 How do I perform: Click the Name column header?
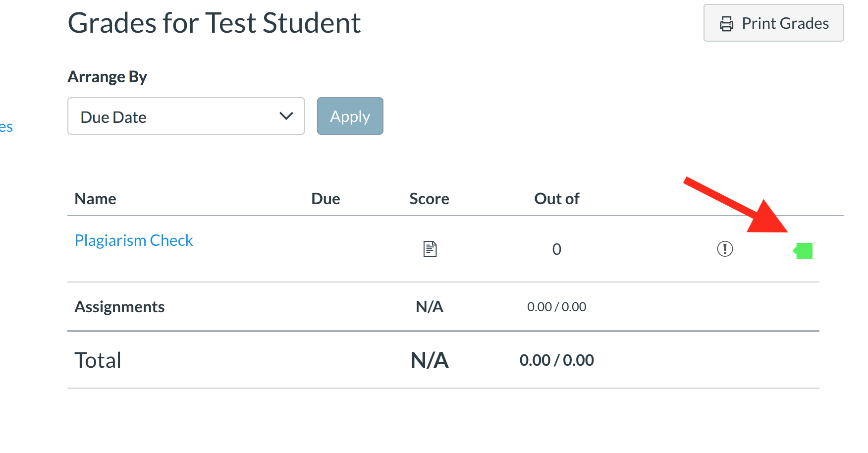(96, 199)
